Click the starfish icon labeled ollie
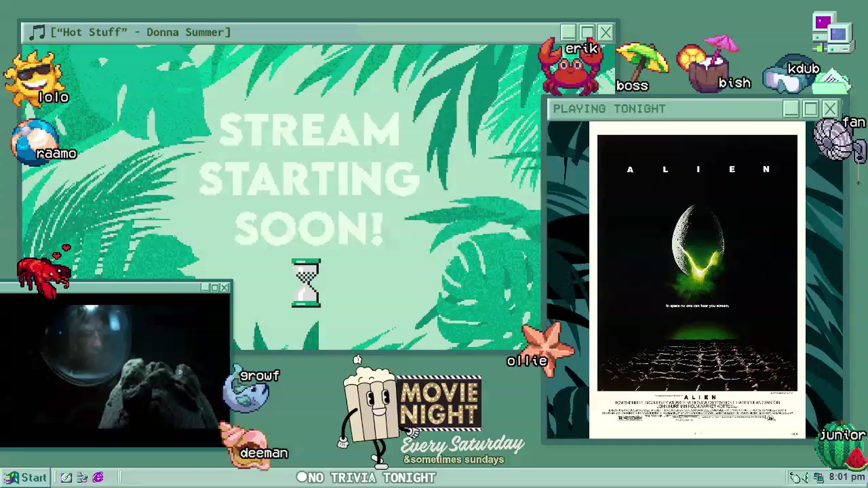Image resolution: width=868 pixels, height=488 pixels. pyautogui.click(x=548, y=348)
